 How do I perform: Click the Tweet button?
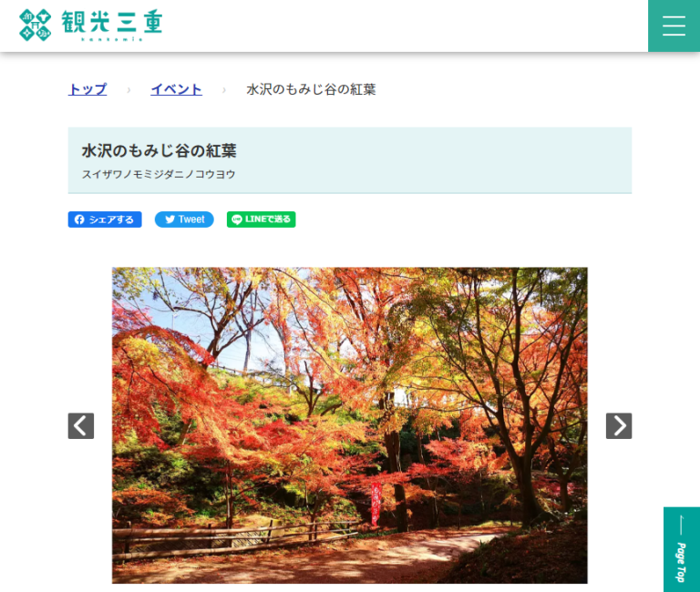pos(184,219)
